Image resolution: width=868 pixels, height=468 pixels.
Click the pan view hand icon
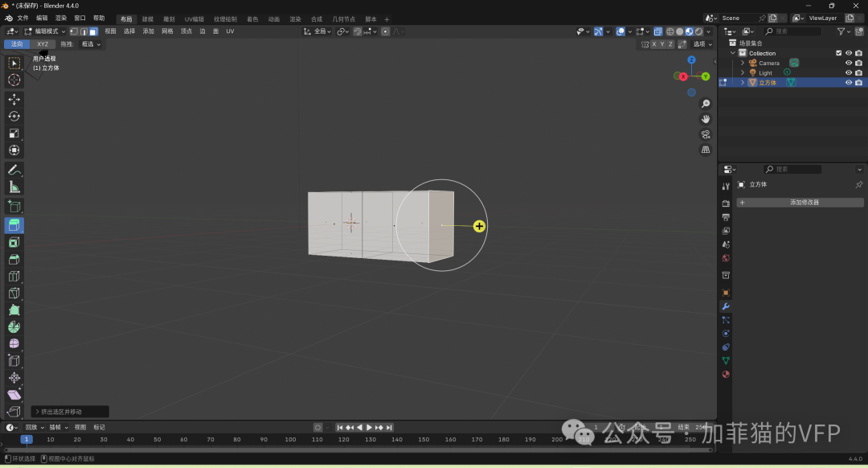click(706, 119)
